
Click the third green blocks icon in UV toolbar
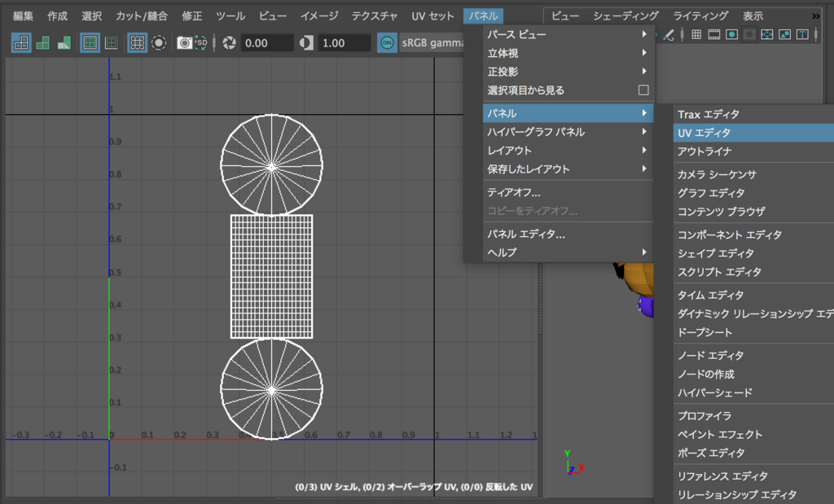tap(64, 42)
